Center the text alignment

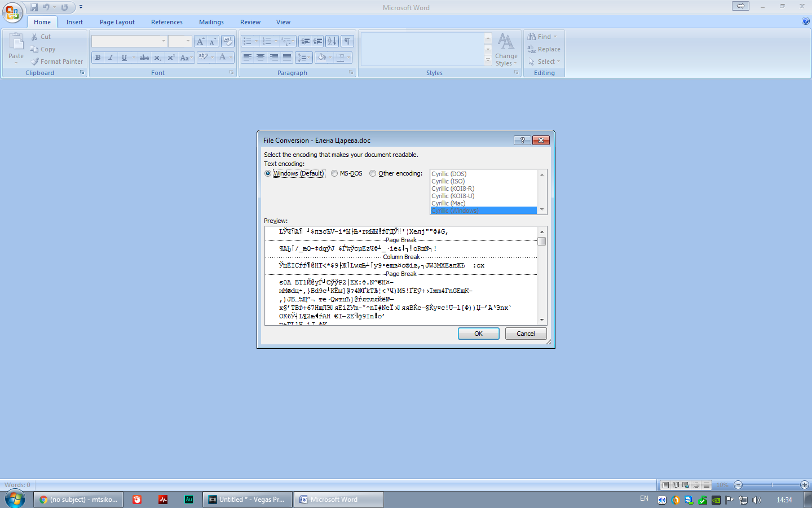click(x=260, y=58)
